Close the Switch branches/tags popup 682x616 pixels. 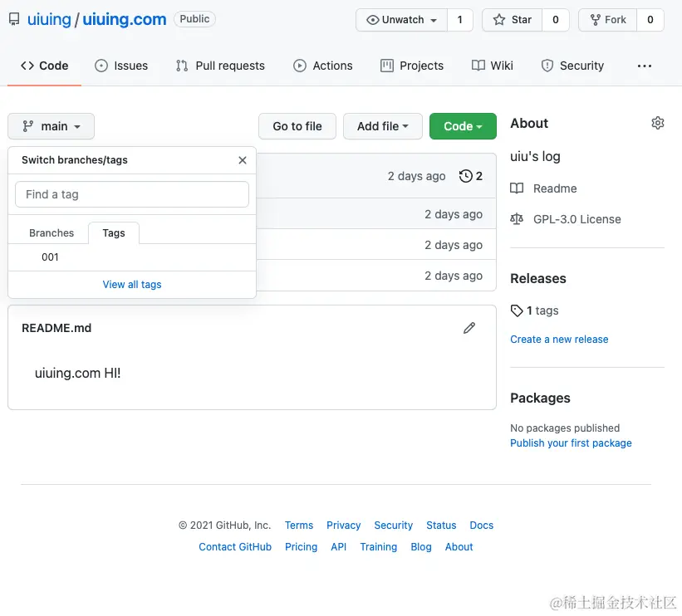[x=243, y=160]
